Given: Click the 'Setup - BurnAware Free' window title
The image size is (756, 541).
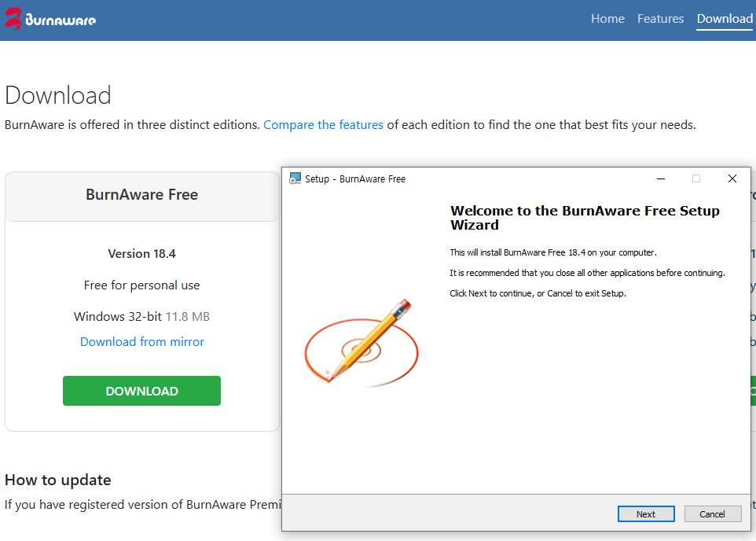Looking at the screenshot, I should (x=355, y=179).
